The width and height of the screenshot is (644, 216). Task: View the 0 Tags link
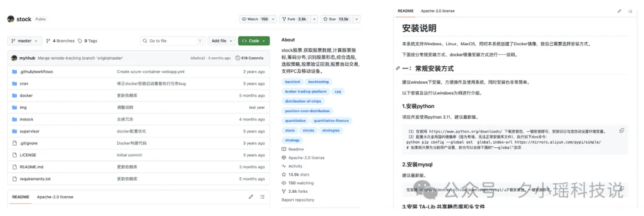[88, 41]
